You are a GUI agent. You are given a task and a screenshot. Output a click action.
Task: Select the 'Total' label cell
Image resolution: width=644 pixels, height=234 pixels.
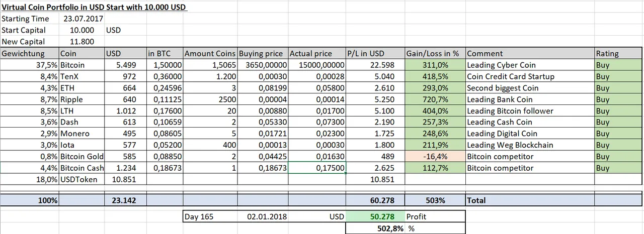(530, 200)
